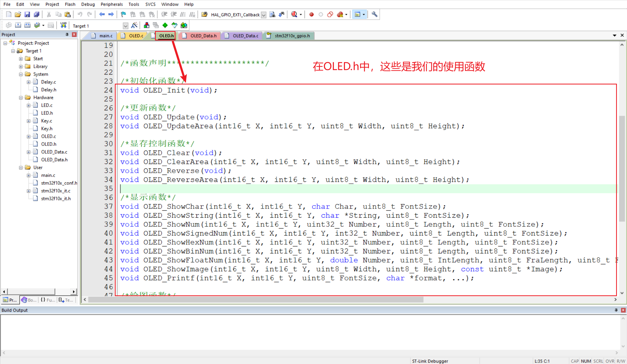
Task: Open the Configuration wrench icon
Action: (374, 15)
